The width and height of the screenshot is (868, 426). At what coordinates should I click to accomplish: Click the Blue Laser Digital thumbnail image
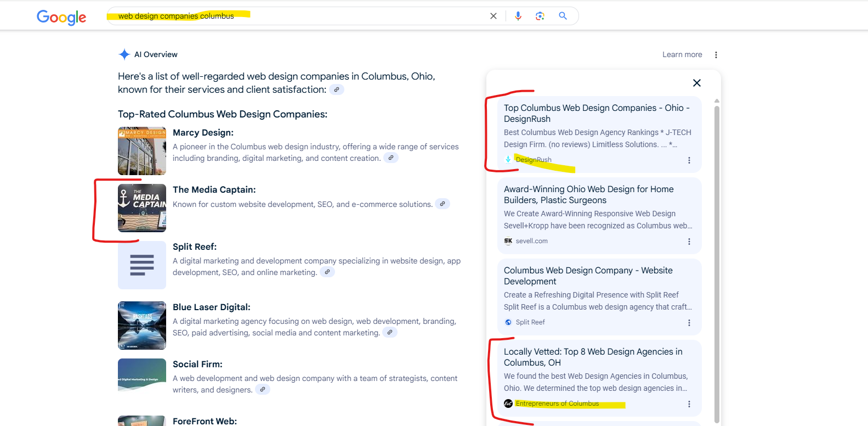point(142,326)
